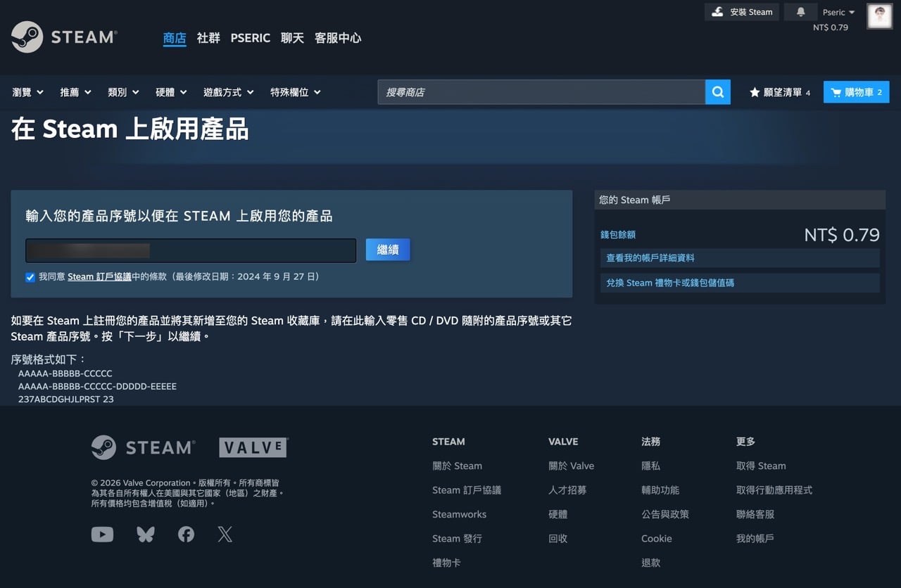Open 兌換 Steam 禮物卡或錢包儲值碼 link
901x588 pixels.
(740, 283)
